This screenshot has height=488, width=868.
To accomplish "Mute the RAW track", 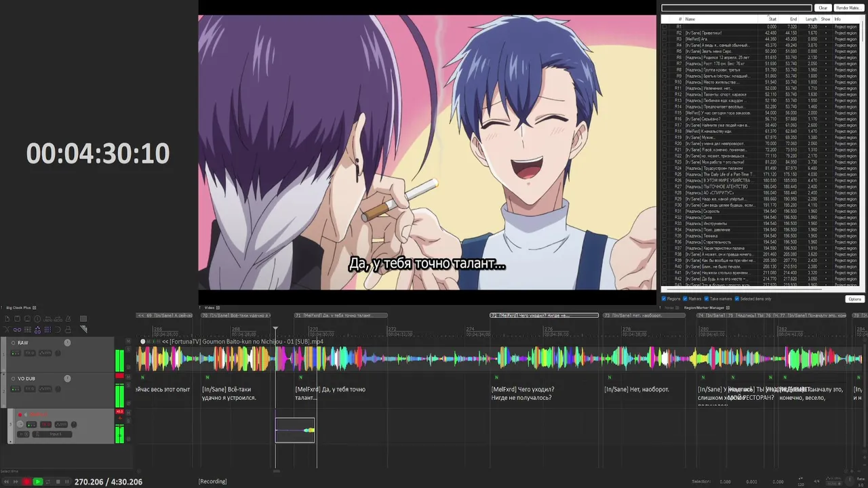I will point(128,342).
